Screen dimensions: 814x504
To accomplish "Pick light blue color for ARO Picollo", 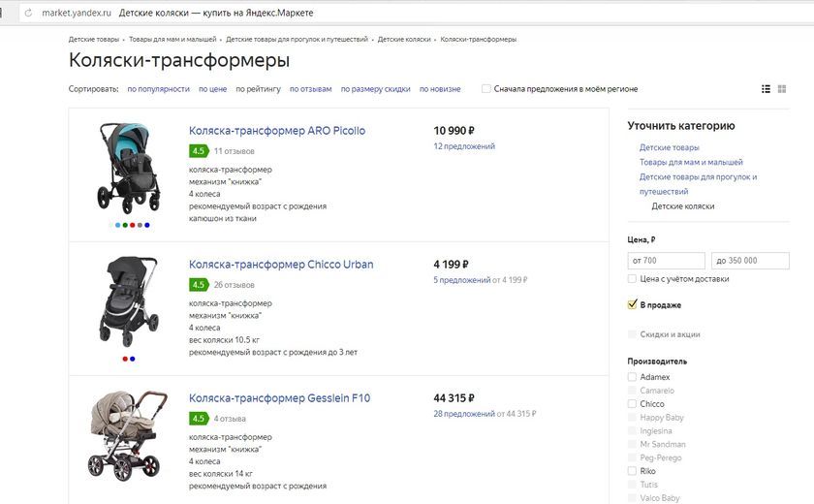I will (x=118, y=225).
